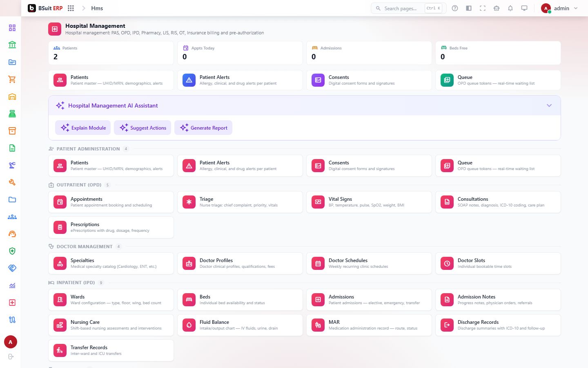Open Appointments card in Outpatient section
The width and height of the screenshot is (588, 368).
(x=111, y=202)
